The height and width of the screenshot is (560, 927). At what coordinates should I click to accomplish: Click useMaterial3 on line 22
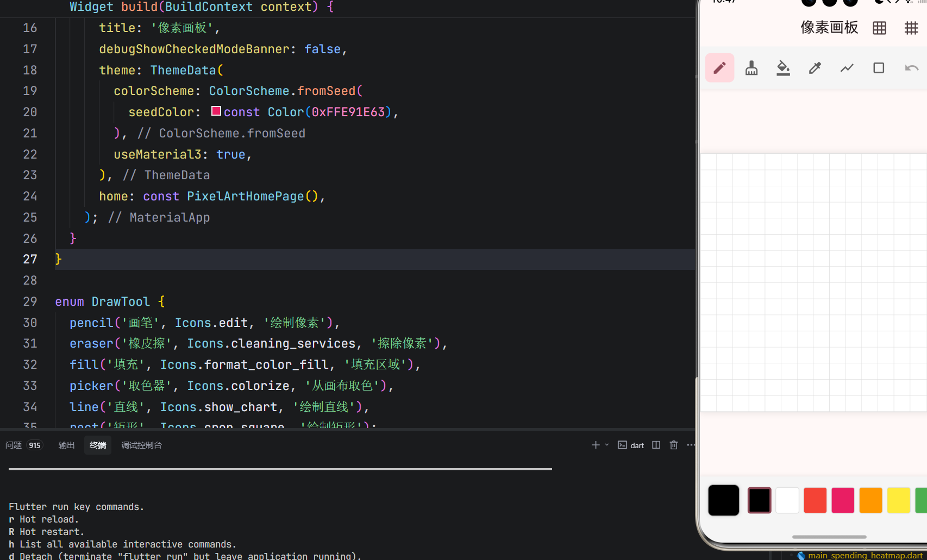(158, 154)
